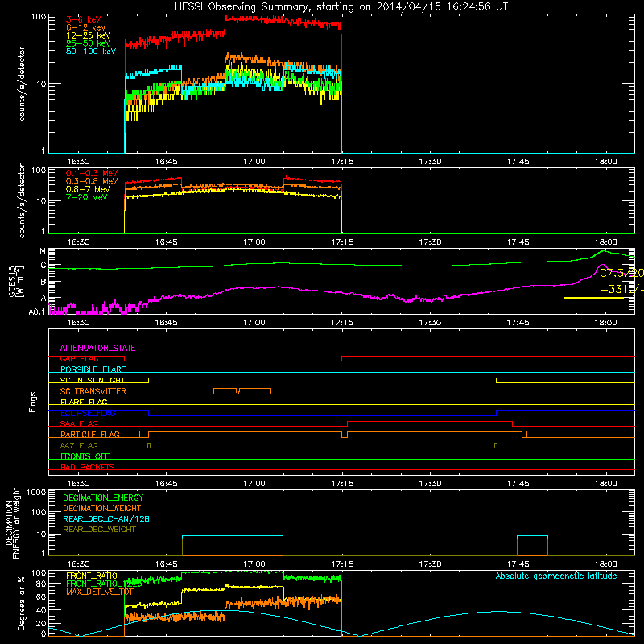Viewport: 644px width, 644px height.
Task: Click the yellow flare interval bar in GOES panel
Action: tap(594, 298)
